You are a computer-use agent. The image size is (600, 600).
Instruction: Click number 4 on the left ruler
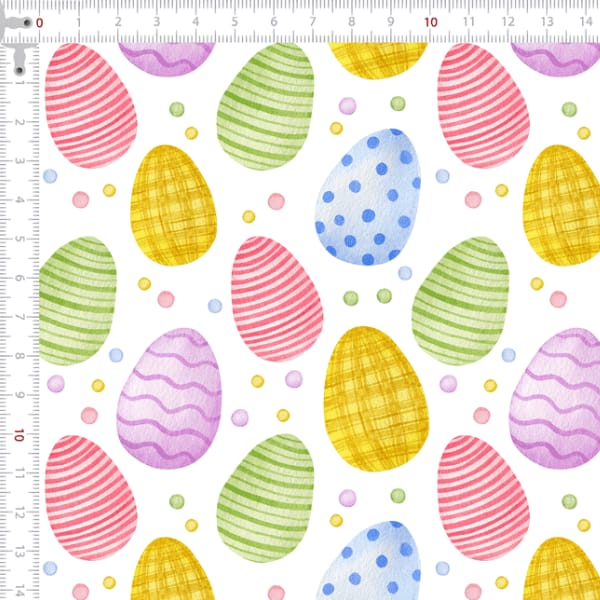pos(20,200)
